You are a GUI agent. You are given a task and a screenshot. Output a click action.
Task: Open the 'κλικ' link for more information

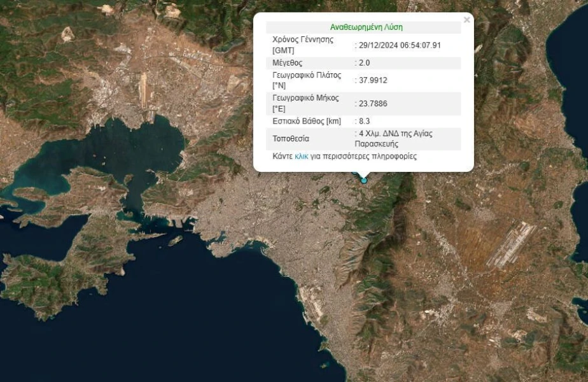[301, 157]
